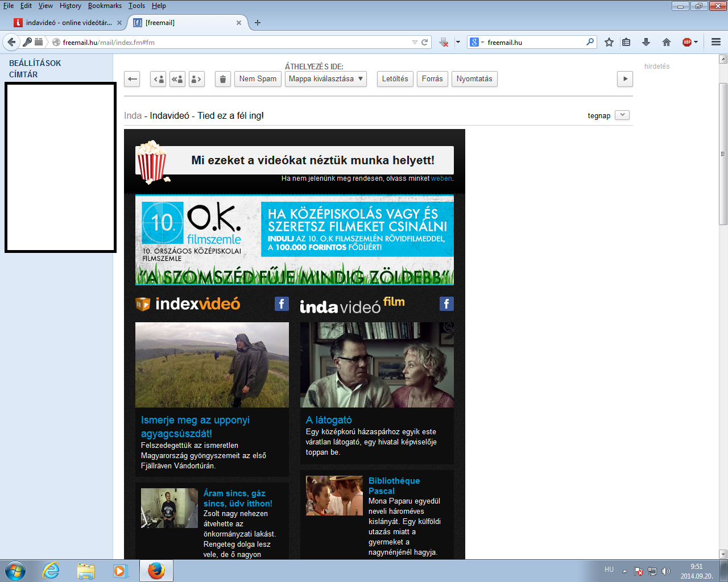
Task: Go to the Firefox home page icon
Action: (x=667, y=42)
